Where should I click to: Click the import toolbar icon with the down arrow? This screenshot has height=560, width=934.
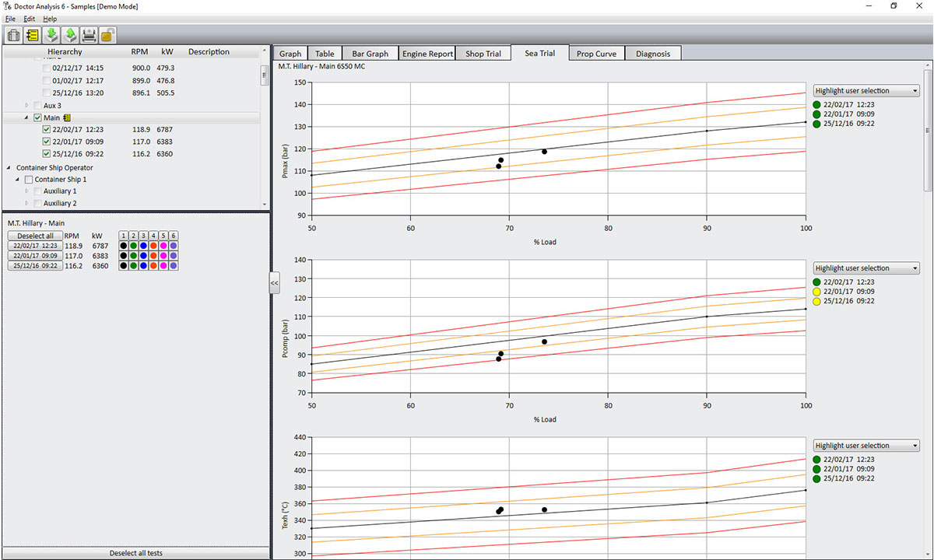pyautogui.click(x=51, y=35)
